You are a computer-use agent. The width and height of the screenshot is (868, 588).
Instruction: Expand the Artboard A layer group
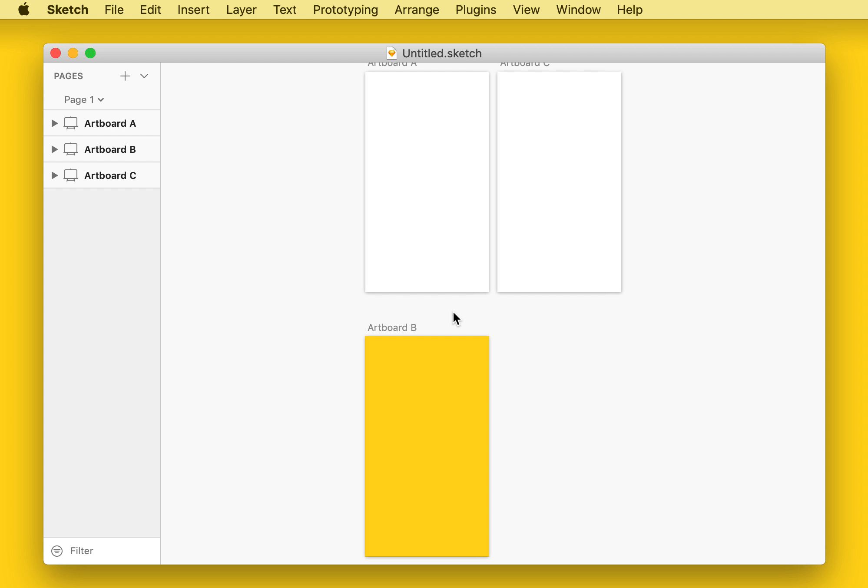(54, 123)
